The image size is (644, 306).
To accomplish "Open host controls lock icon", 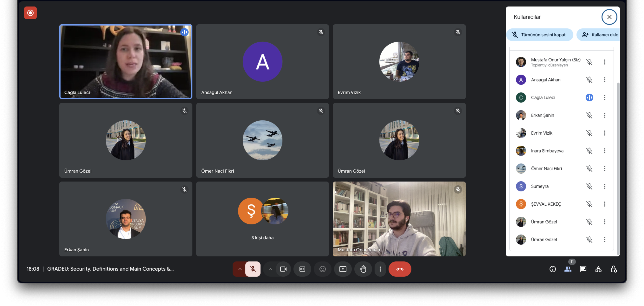I will coord(614,269).
